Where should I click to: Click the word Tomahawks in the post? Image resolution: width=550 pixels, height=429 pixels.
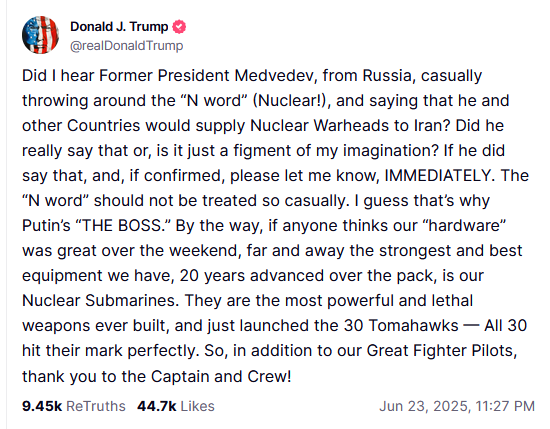coord(413,326)
